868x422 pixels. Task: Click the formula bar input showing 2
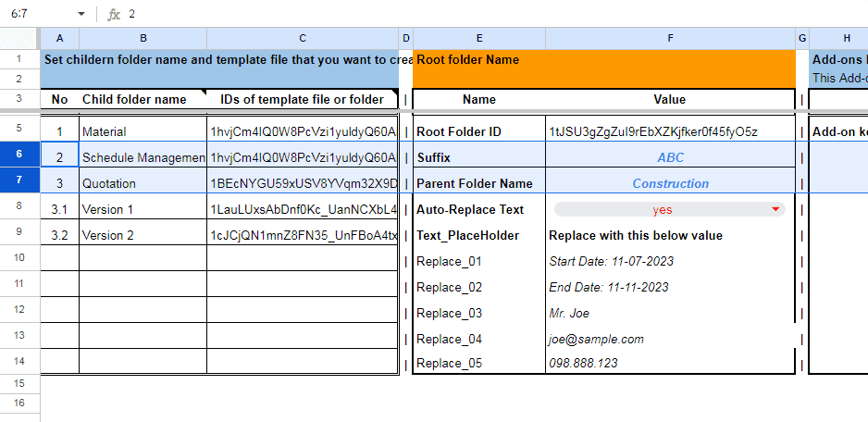click(x=463, y=15)
